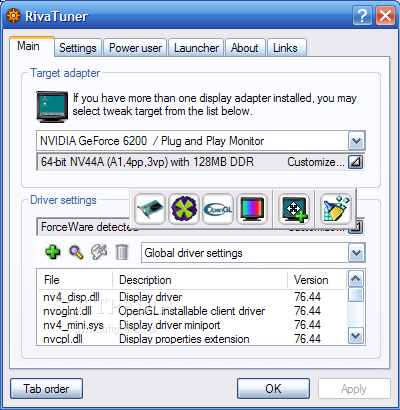Open the graphics card system settings icon
Viewport: 400px width, 410px height.
pyautogui.click(x=150, y=209)
